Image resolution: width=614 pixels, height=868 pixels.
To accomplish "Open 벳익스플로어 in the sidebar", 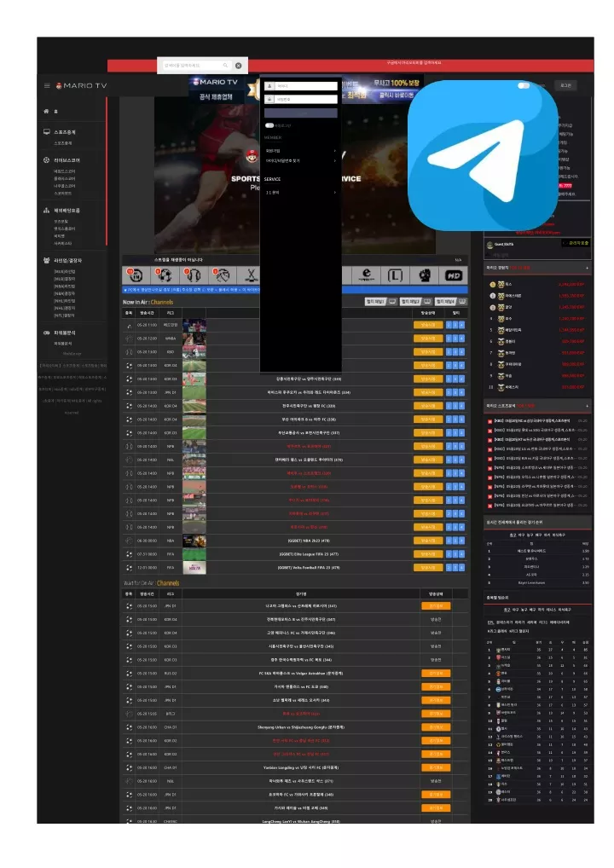I will point(64,229).
